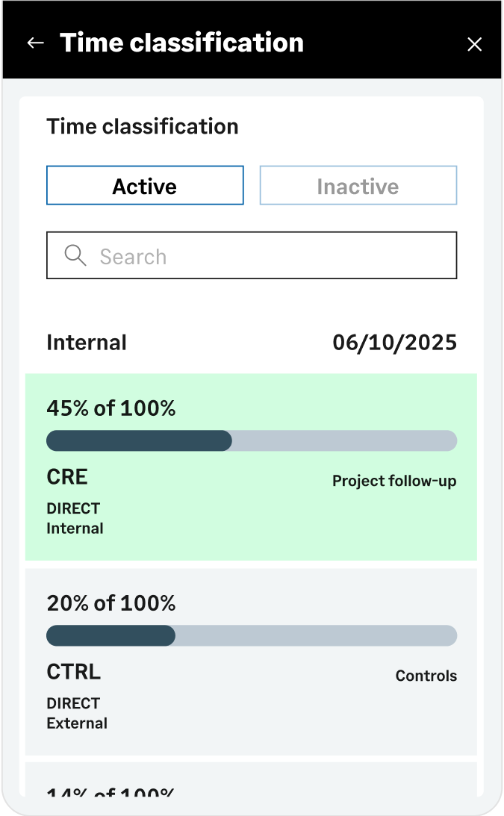Click the DIRECT External text in CTRL card

click(77, 713)
